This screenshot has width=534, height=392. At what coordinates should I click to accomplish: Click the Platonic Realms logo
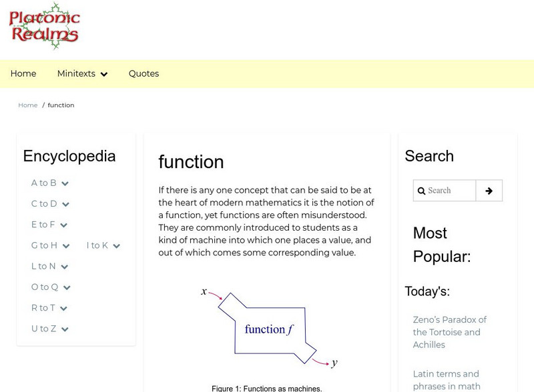pos(44,25)
